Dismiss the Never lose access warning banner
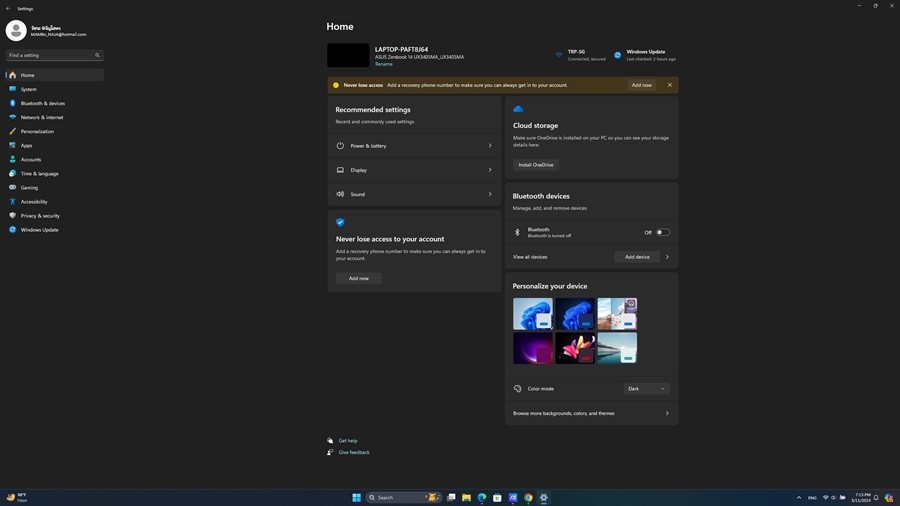 [x=669, y=85]
